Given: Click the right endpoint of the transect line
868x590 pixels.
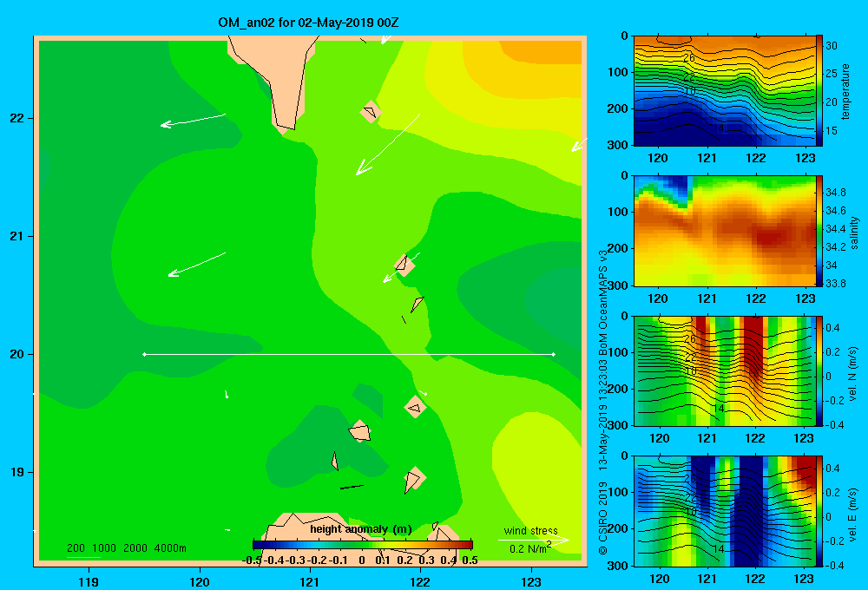Looking at the screenshot, I should coord(554,354).
